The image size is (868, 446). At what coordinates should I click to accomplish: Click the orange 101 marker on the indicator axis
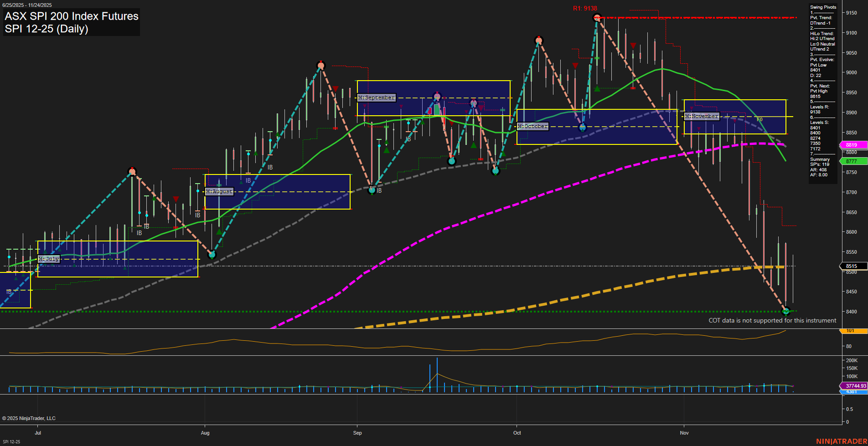tap(856, 331)
